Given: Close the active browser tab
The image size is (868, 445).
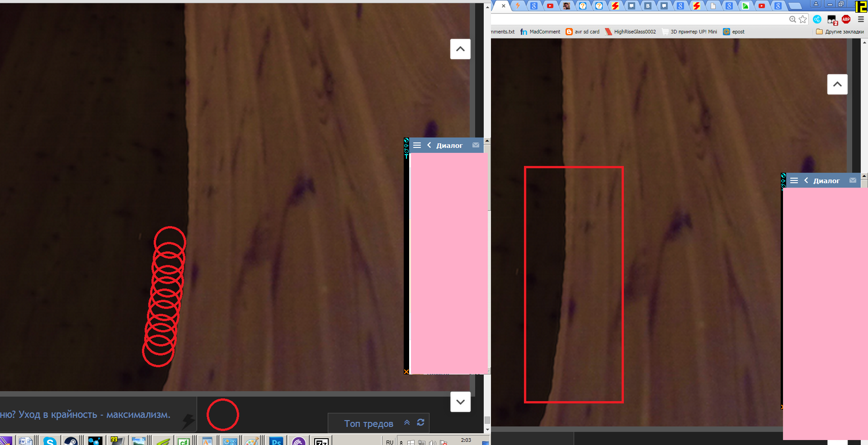Looking at the screenshot, I should 504,6.
